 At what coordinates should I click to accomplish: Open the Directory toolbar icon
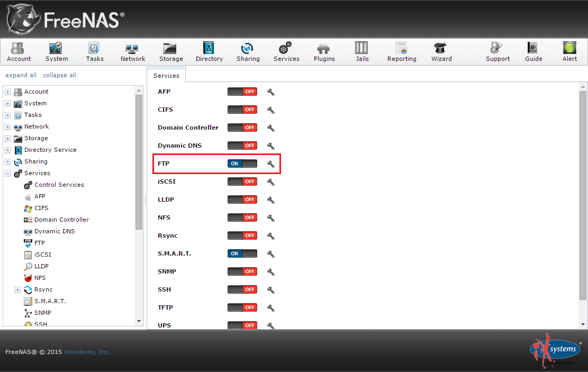pos(209,52)
